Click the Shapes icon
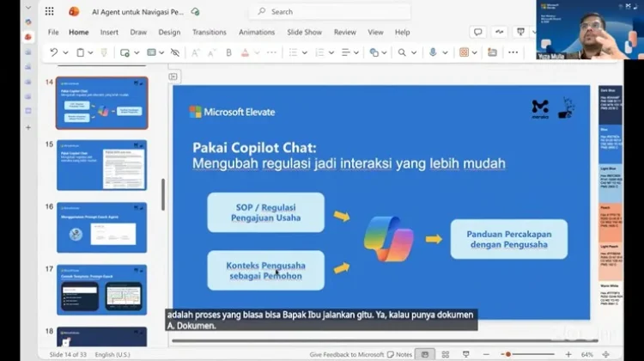 pyautogui.click(x=374, y=52)
